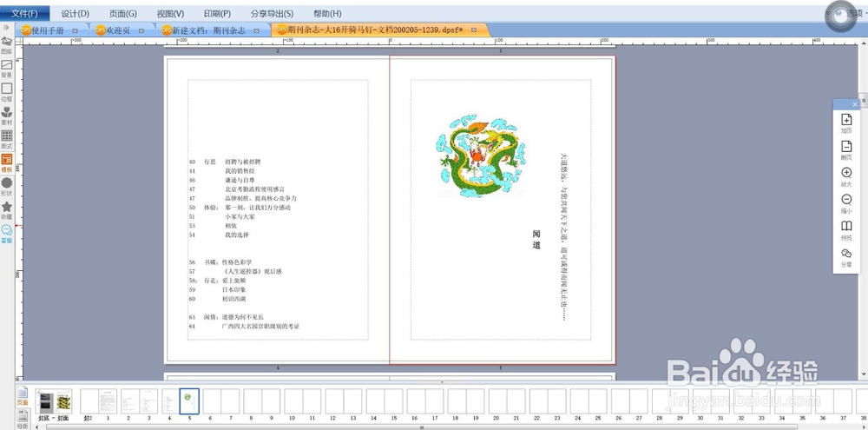This screenshot has height=430, width=868.
Task: Open the 帮助(H) menu
Action: tap(327, 13)
